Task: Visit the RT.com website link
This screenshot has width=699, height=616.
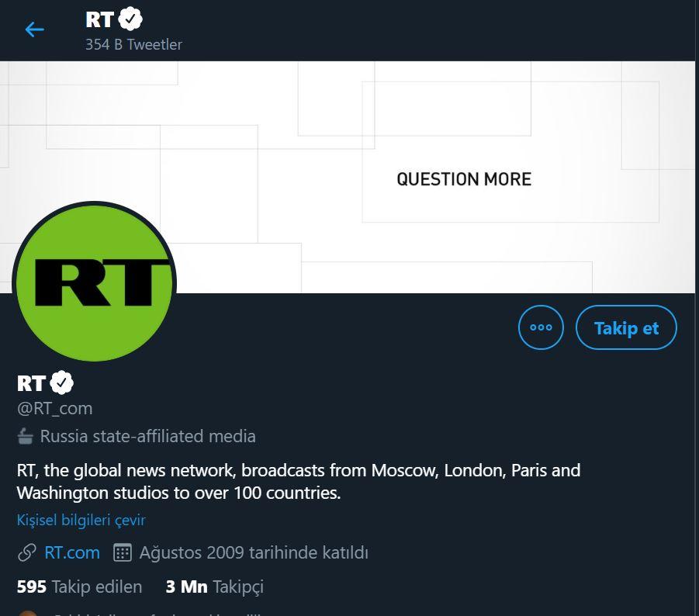Action: 71,552
